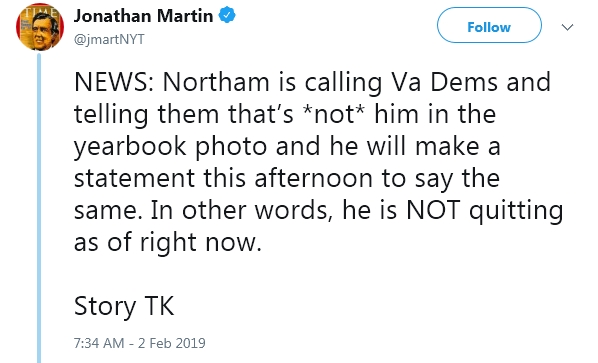The image size is (598, 363).
Task: Click "as of right now." tweet line
Action: [x=168, y=243]
